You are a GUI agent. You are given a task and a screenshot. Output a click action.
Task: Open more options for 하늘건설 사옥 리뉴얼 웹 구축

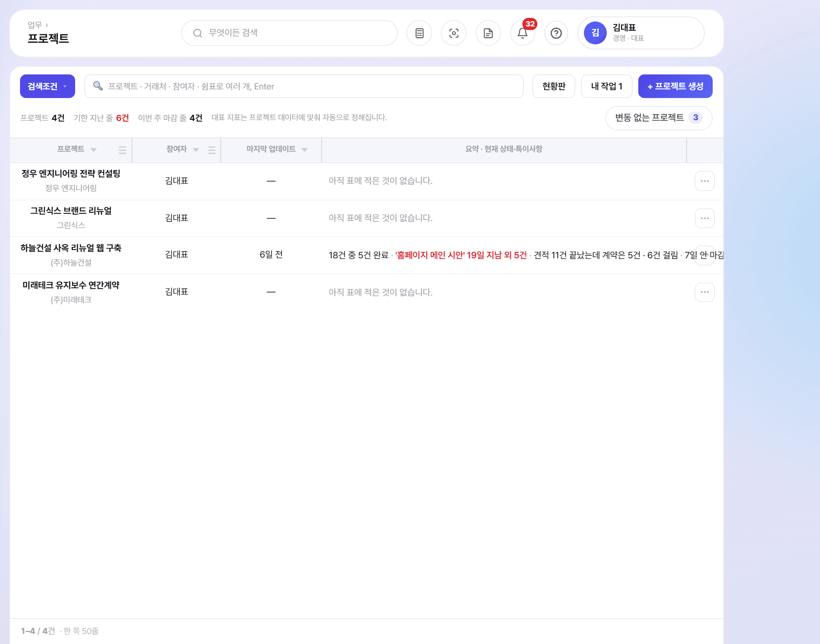click(x=704, y=255)
